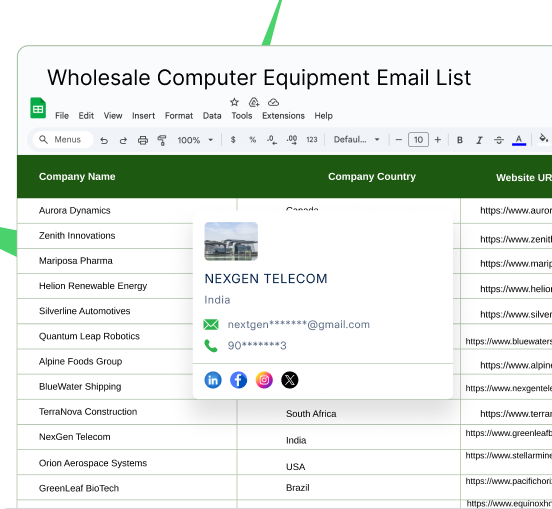Toggle strikethrough formatting
This screenshot has height=509, width=552.
click(x=499, y=140)
